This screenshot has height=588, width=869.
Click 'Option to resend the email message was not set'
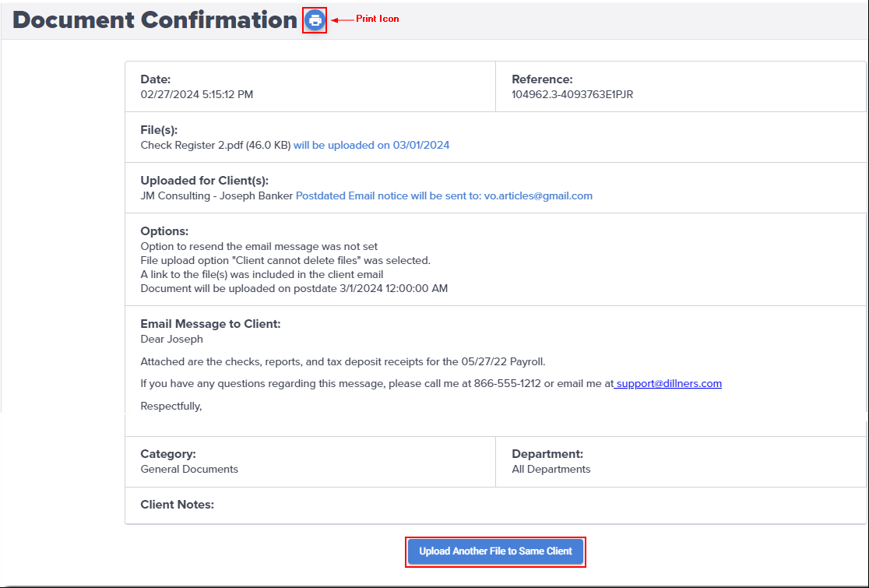pyautogui.click(x=259, y=246)
